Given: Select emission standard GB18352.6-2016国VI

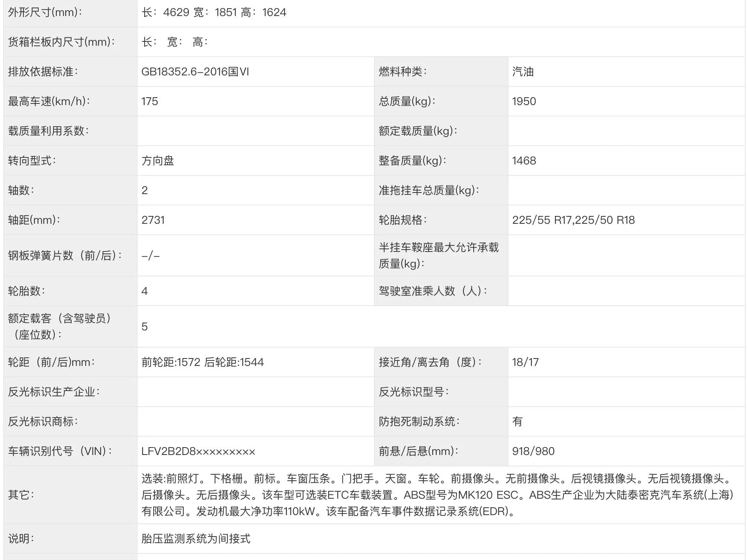Looking at the screenshot, I should point(195,72).
